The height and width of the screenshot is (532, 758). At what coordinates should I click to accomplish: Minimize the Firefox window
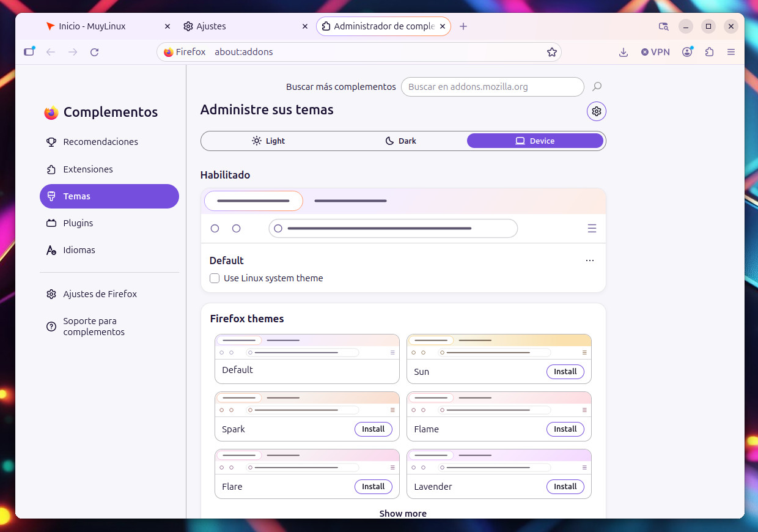pos(686,26)
